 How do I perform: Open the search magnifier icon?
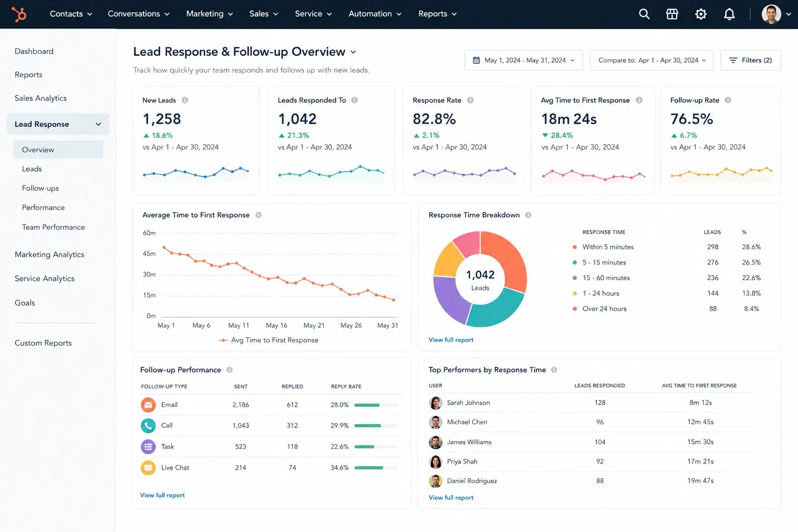pyautogui.click(x=644, y=14)
